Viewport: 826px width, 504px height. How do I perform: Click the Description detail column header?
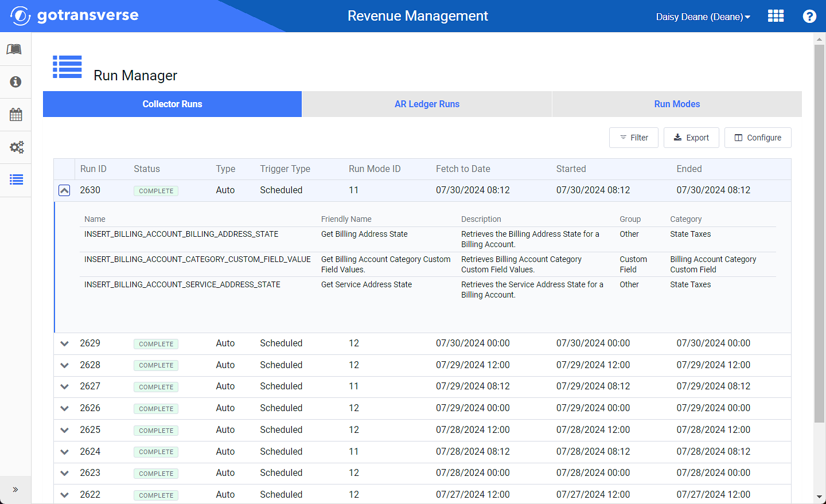pyautogui.click(x=481, y=219)
